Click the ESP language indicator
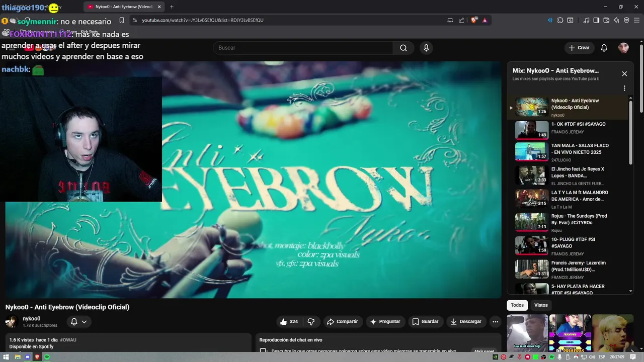644x362 pixels. [x=602, y=357]
